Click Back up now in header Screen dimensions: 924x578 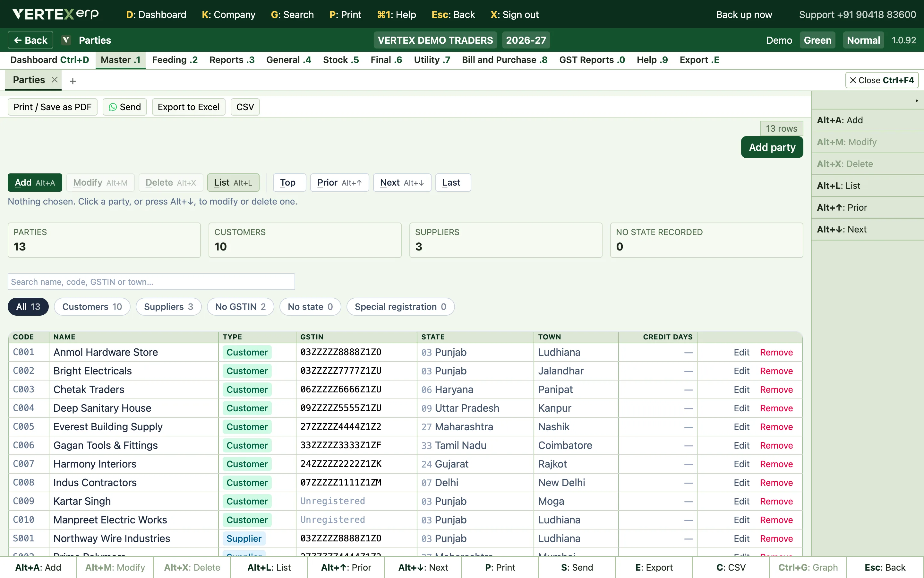(744, 14)
